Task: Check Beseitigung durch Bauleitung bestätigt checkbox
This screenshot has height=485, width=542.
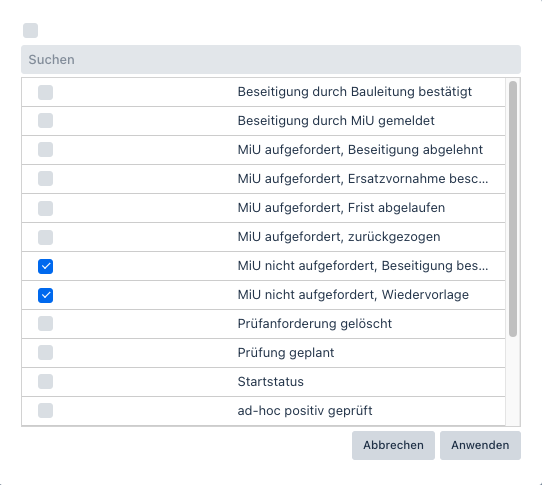Action: (x=45, y=92)
